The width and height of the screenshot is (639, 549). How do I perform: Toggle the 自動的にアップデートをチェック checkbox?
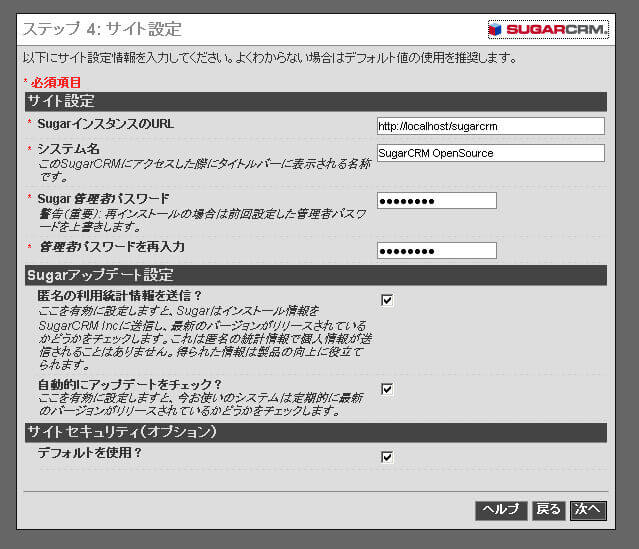pos(387,389)
